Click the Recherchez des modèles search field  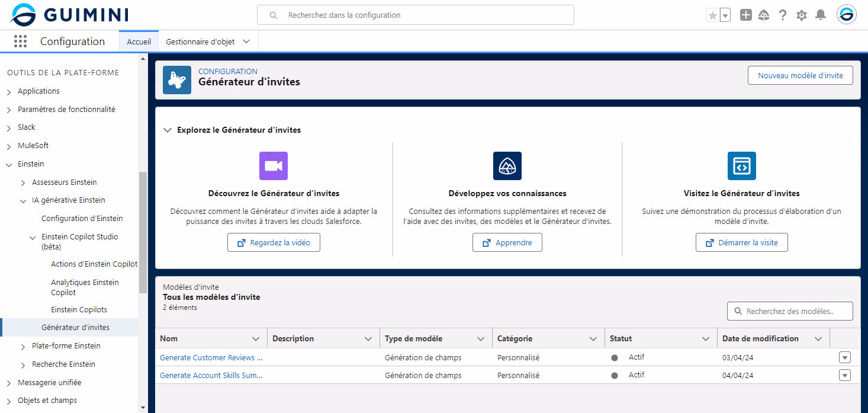tap(790, 311)
